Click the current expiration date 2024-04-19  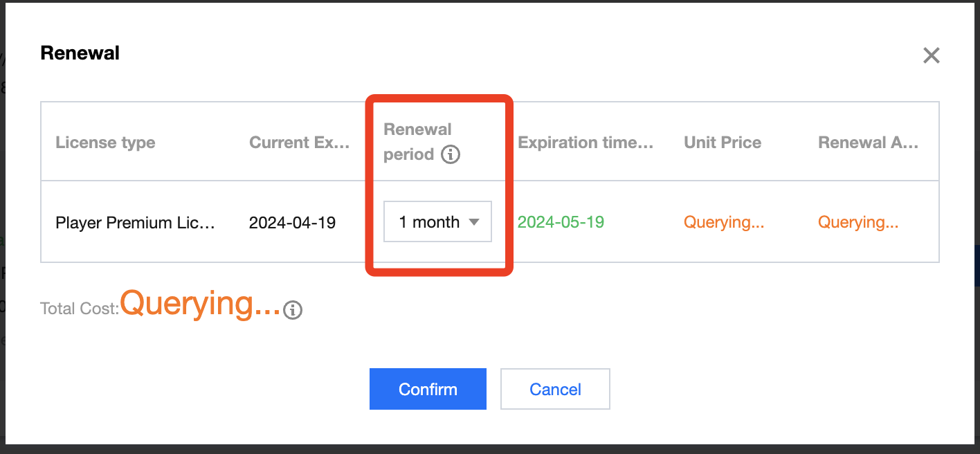click(x=292, y=223)
